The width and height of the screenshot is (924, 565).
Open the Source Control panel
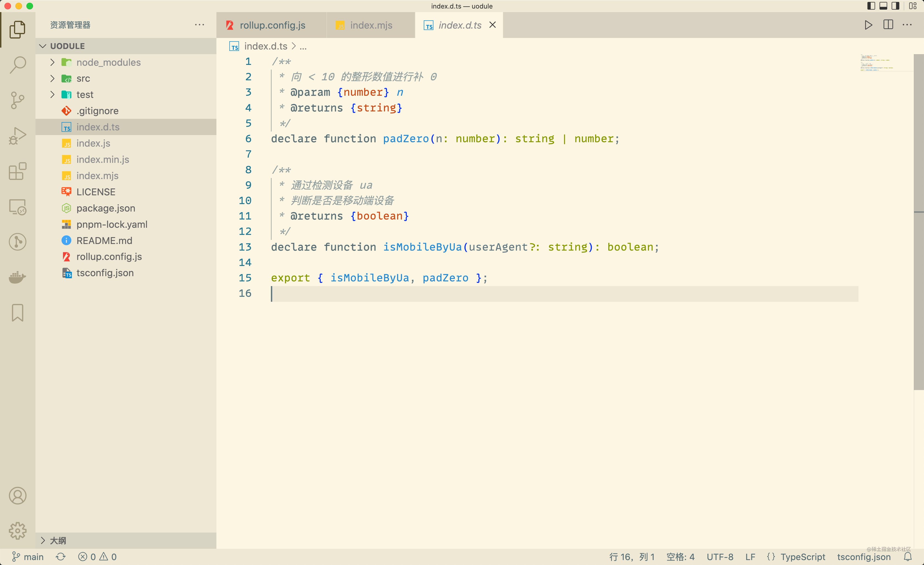coord(17,100)
